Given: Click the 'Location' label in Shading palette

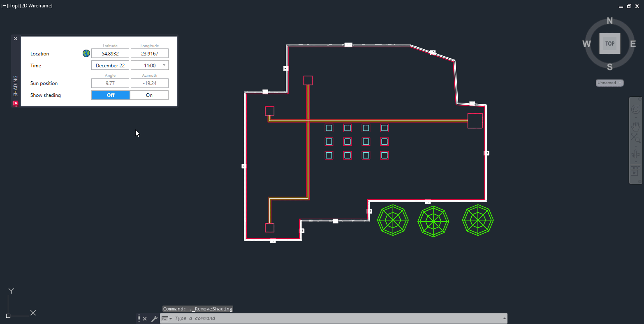Looking at the screenshot, I should [x=39, y=54].
